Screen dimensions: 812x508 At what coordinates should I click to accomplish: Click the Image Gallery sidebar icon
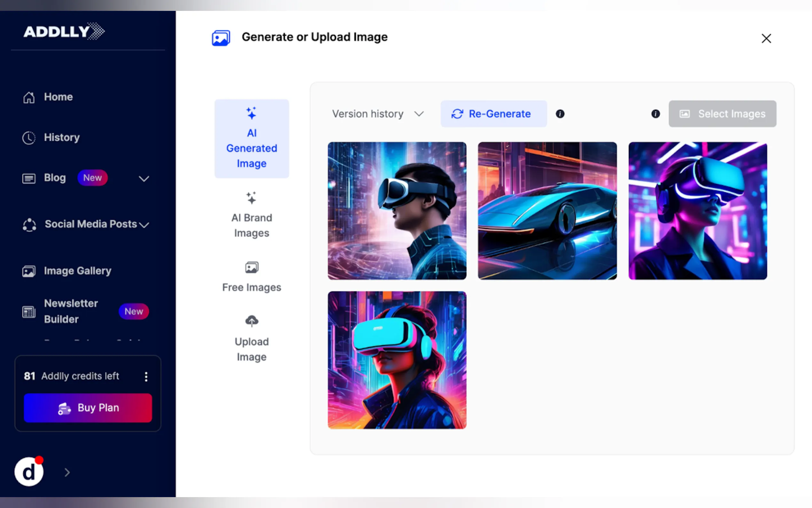pyautogui.click(x=29, y=271)
